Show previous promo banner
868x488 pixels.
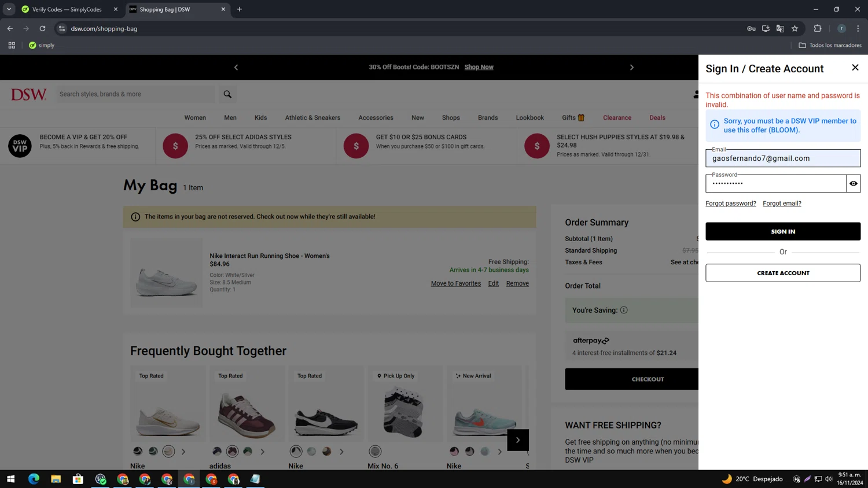[x=236, y=67]
